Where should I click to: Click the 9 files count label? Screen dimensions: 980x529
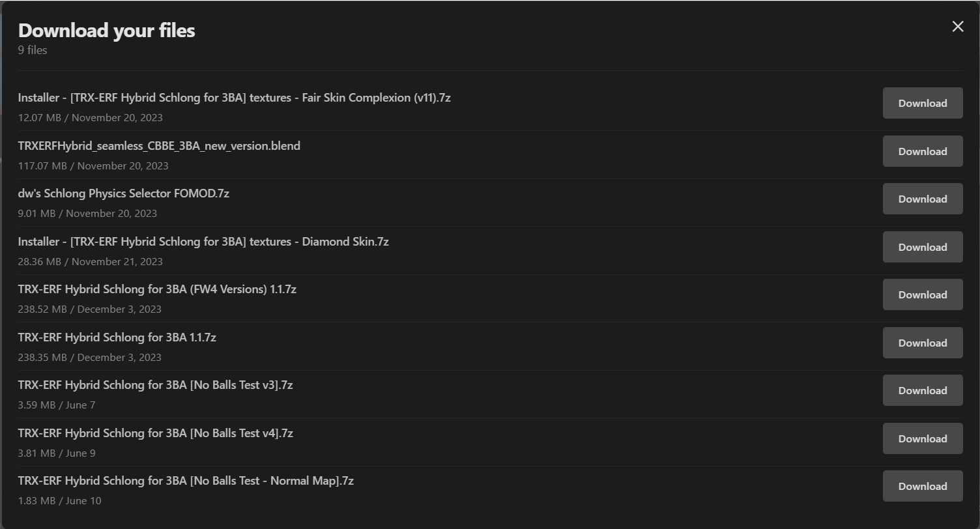[x=33, y=50]
